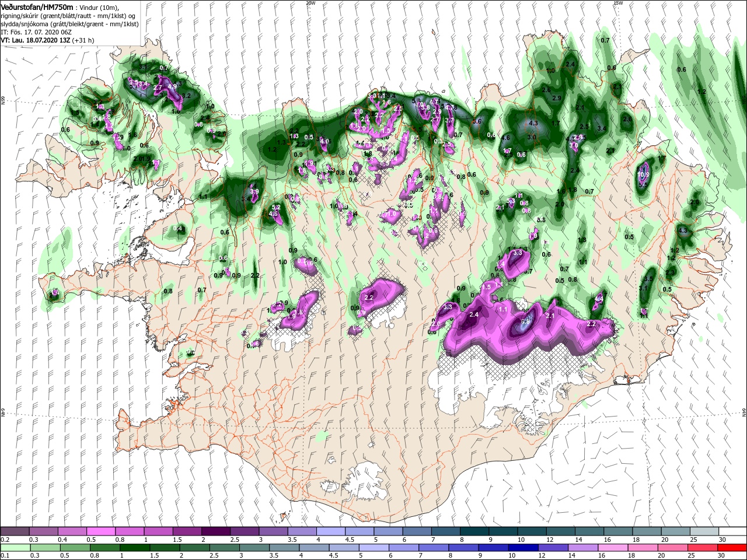Click the 'IT: Fös. 17. 07. 2020 06Z' line
This screenshot has height=560, width=747.
click(36, 32)
